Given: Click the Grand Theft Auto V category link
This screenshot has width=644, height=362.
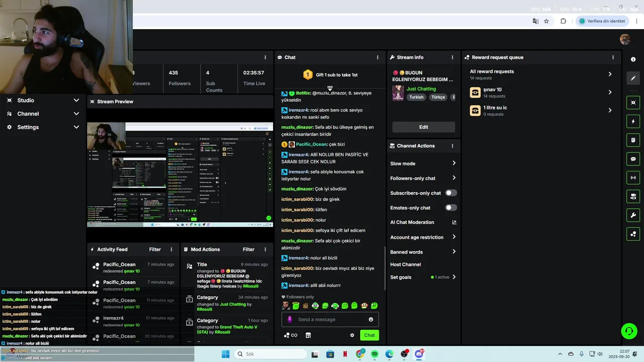Looking at the screenshot, I should coord(227,329).
